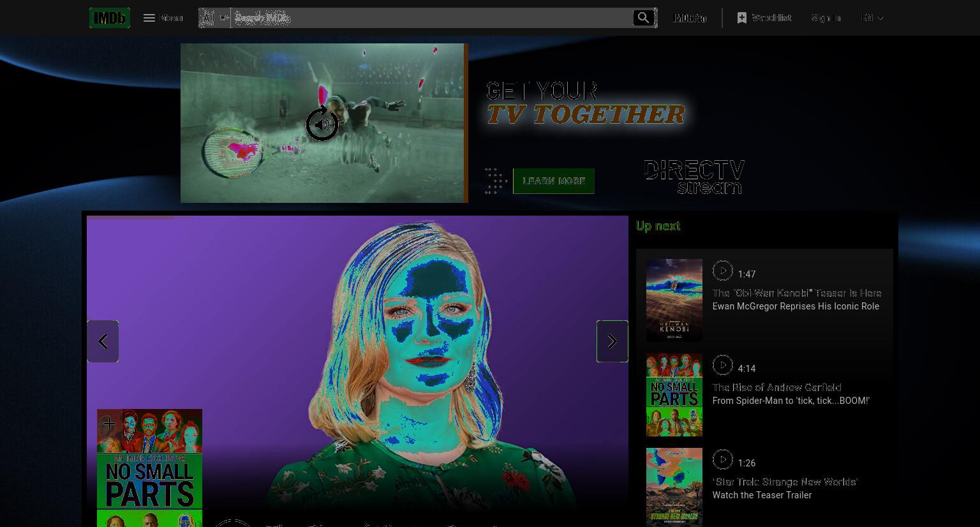This screenshot has height=527, width=980.
Task: Click "From Spider-Man to 'tick, tick...BOOM!'" text
Action: point(791,401)
